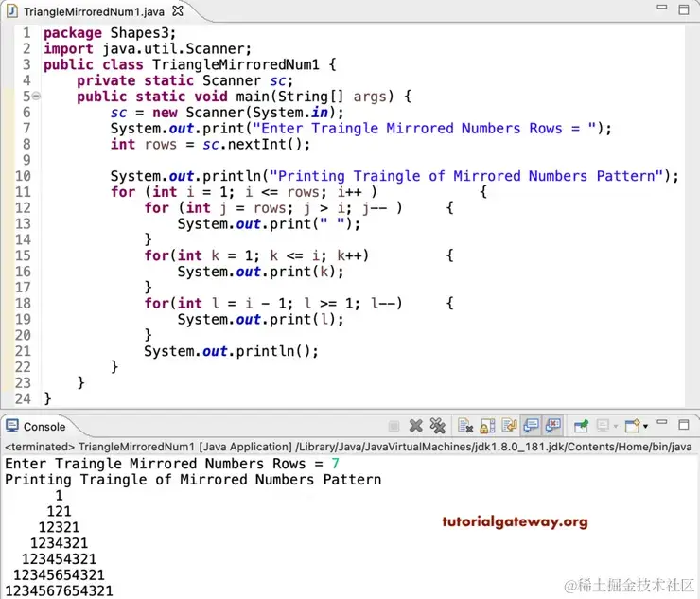Click line number 24 in the gutter
Image resolution: width=700 pixels, height=599 pixels.
pyautogui.click(x=23, y=398)
